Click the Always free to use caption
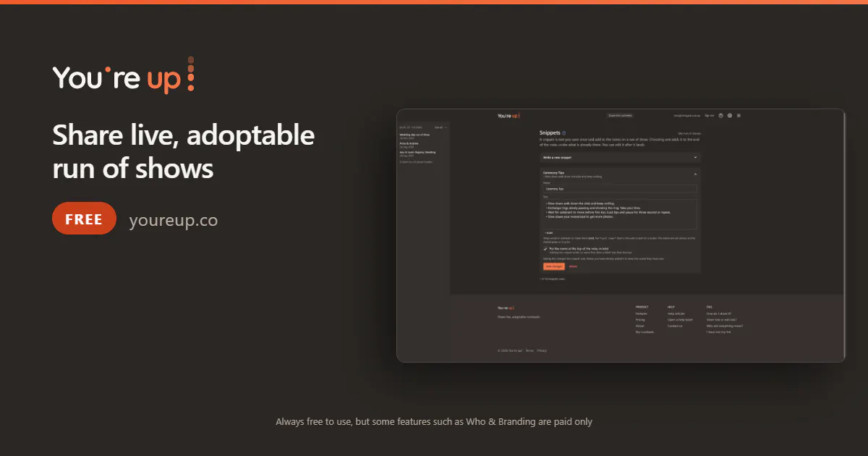 pyautogui.click(x=434, y=421)
